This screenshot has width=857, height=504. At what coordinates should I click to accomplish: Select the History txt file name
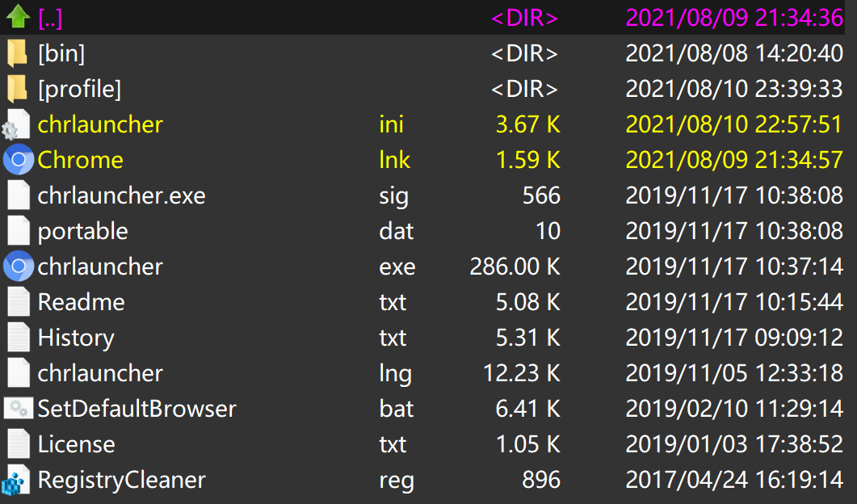[x=76, y=338]
